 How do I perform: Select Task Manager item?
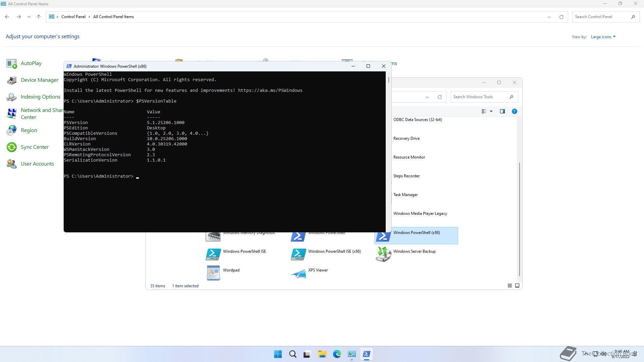[x=406, y=195]
